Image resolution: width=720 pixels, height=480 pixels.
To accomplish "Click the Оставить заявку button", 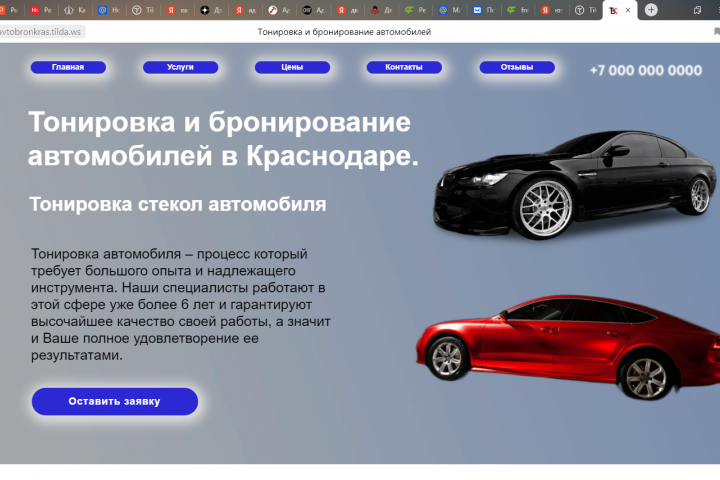I will (x=115, y=401).
